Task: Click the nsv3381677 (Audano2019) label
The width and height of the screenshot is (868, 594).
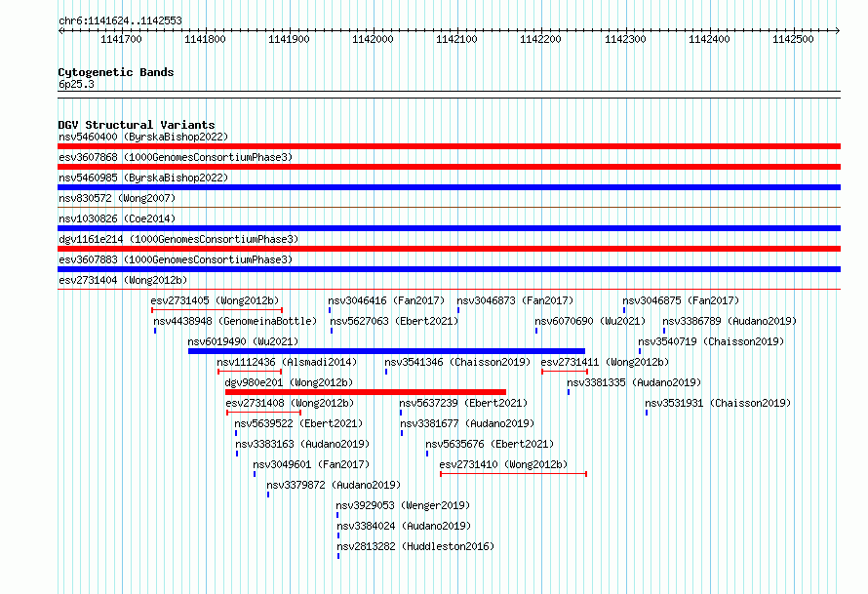Action: (467, 423)
